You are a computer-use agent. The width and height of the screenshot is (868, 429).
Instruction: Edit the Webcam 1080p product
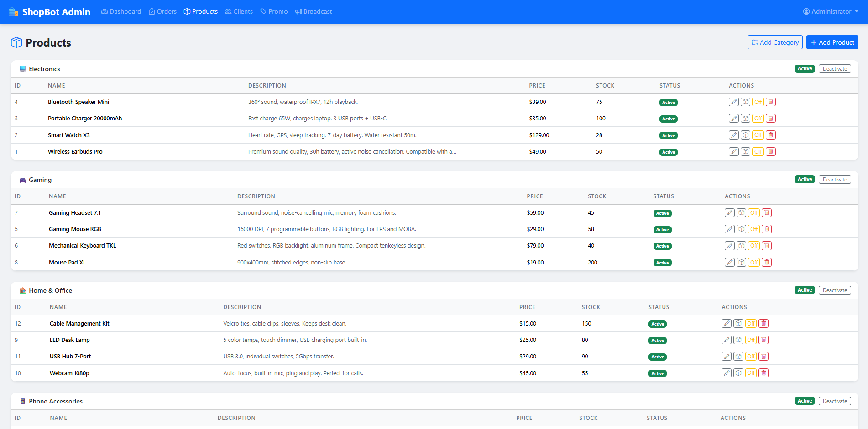[x=727, y=373]
